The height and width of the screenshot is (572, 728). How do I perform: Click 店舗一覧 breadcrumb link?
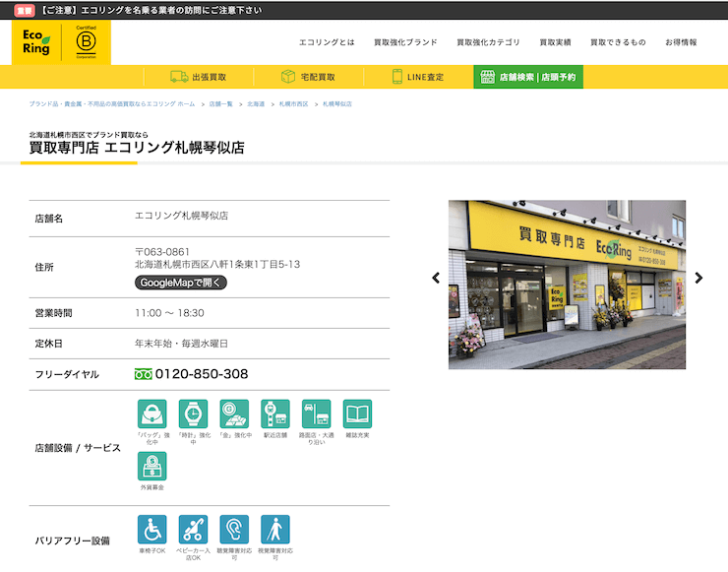(x=220, y=104)
